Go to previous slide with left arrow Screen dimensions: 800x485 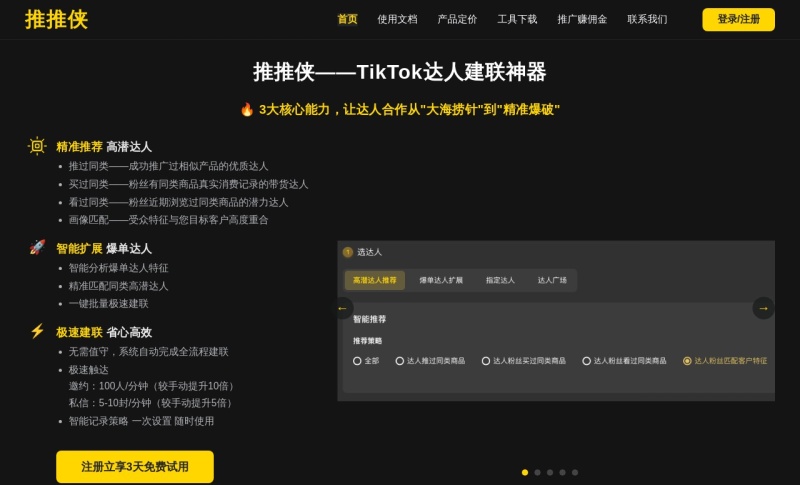(x=342, y=308)
